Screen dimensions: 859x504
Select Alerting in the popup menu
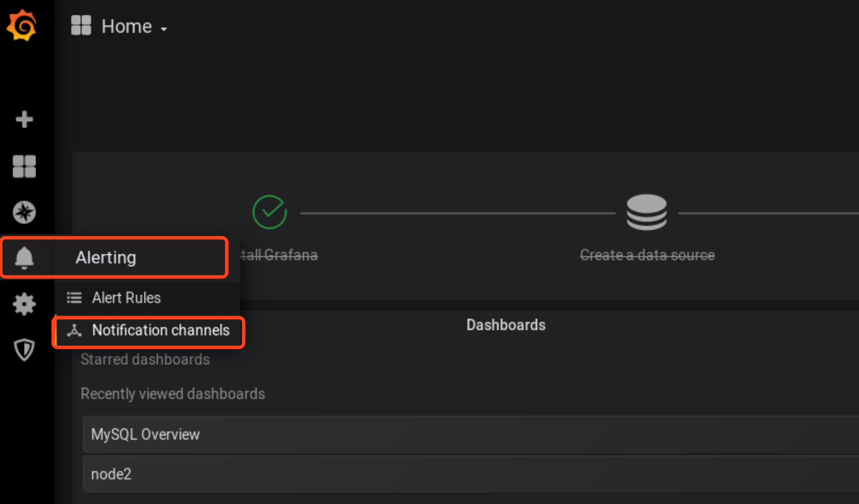point(105,258)
